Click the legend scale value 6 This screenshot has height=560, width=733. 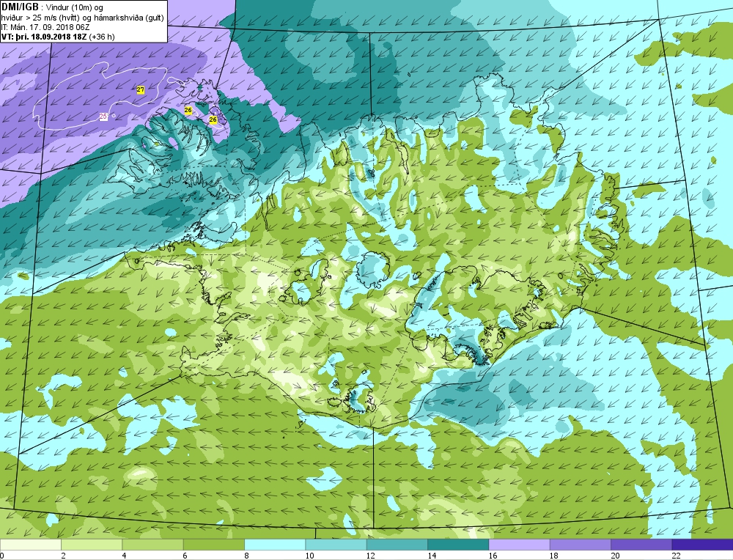[x=185, y=556]
